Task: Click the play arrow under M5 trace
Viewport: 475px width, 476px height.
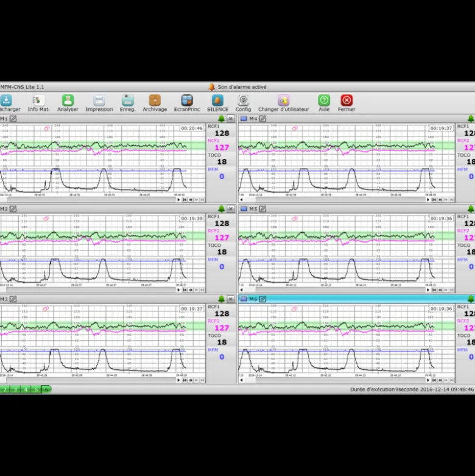Action: 428,290
